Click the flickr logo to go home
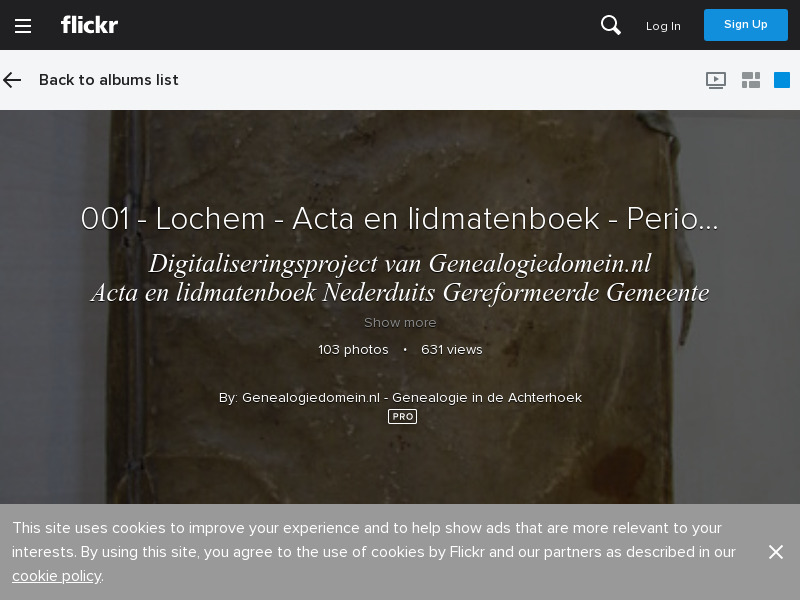Screen dimensions: 800x600 point(89,25)
